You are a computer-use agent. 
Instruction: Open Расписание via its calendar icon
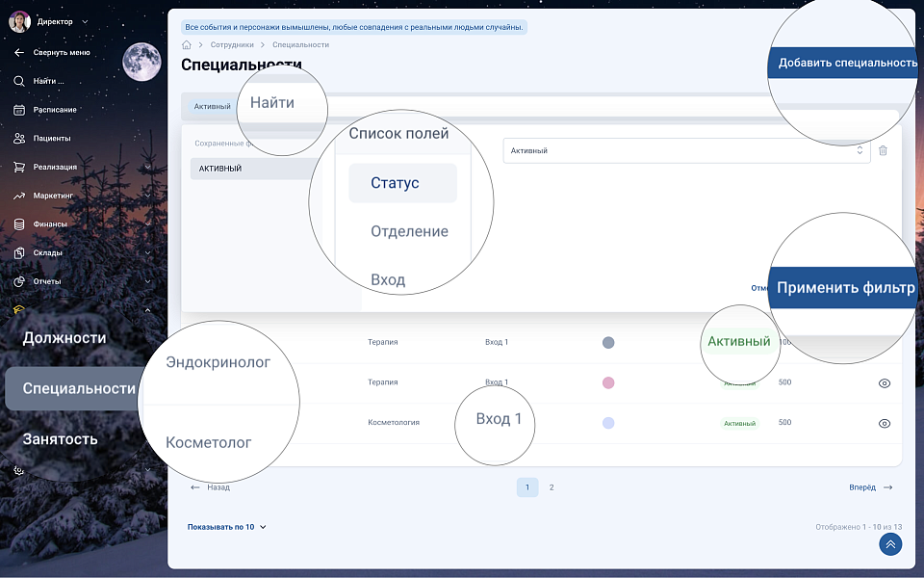coord(19,110)
